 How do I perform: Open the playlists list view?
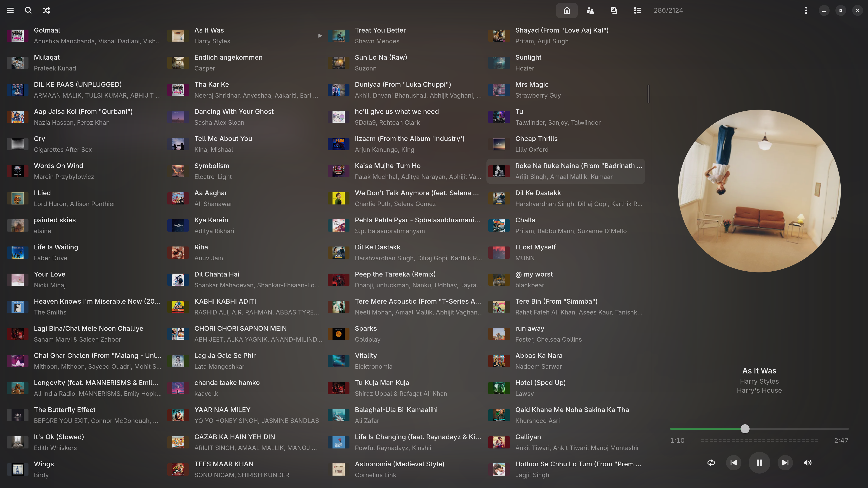637,10
